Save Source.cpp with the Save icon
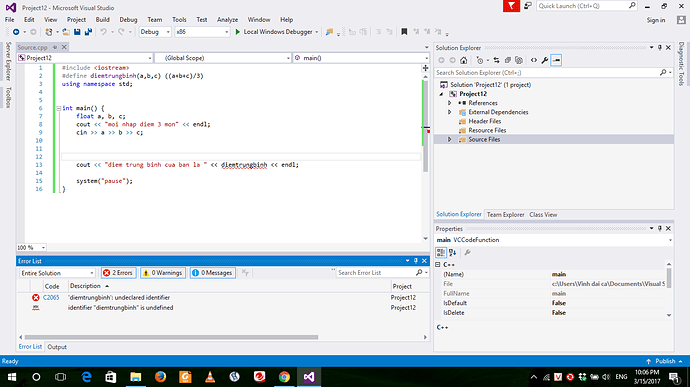 [x=77, y=32]
